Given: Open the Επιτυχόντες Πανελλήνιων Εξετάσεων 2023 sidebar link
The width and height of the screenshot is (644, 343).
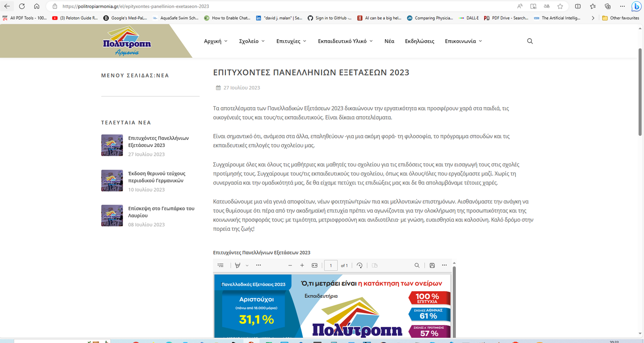Looking at the screenshot, I should pyautogui.click(x=158, y=141).
